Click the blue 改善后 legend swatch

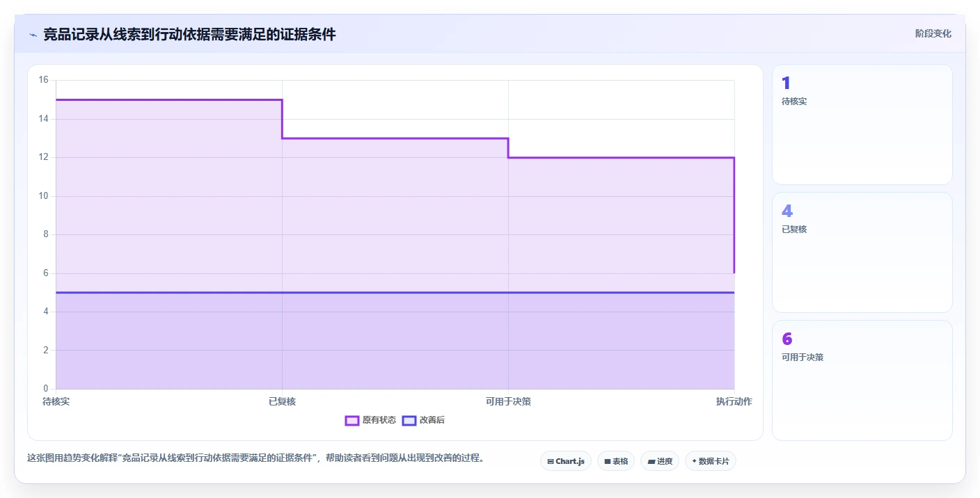coord(409,420)
